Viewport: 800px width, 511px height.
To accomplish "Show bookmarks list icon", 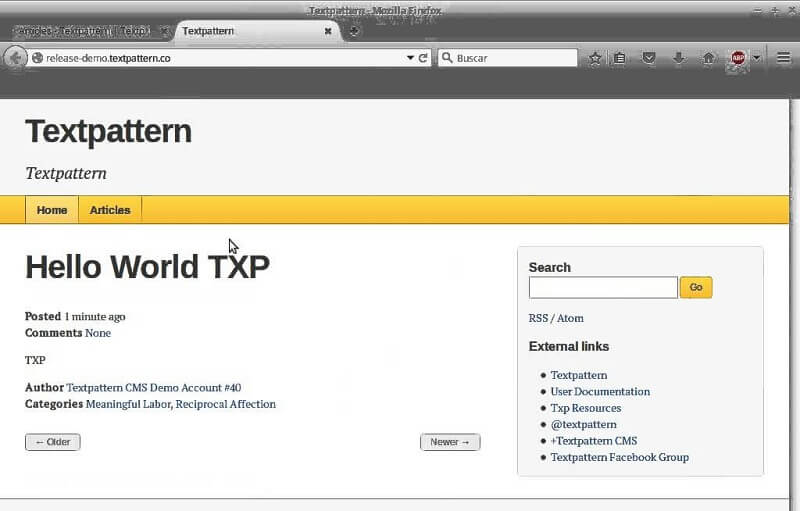I will click(x=620, y=58).
